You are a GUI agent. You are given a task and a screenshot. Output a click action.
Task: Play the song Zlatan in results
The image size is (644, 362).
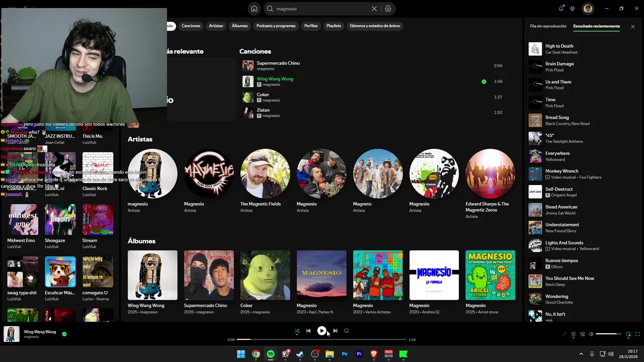pyautogui.click(x=372, y=113)
